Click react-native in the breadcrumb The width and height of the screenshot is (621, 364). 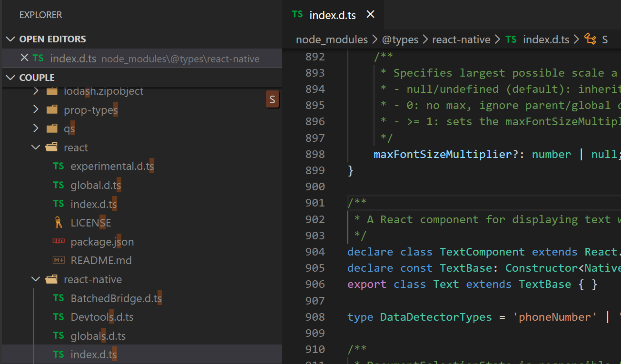point(461,39)
